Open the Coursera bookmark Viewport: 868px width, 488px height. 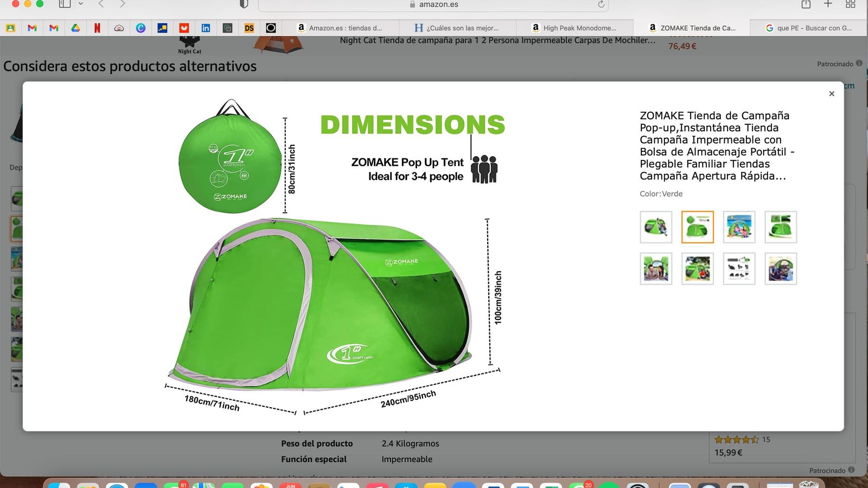(x=141, y=28)
